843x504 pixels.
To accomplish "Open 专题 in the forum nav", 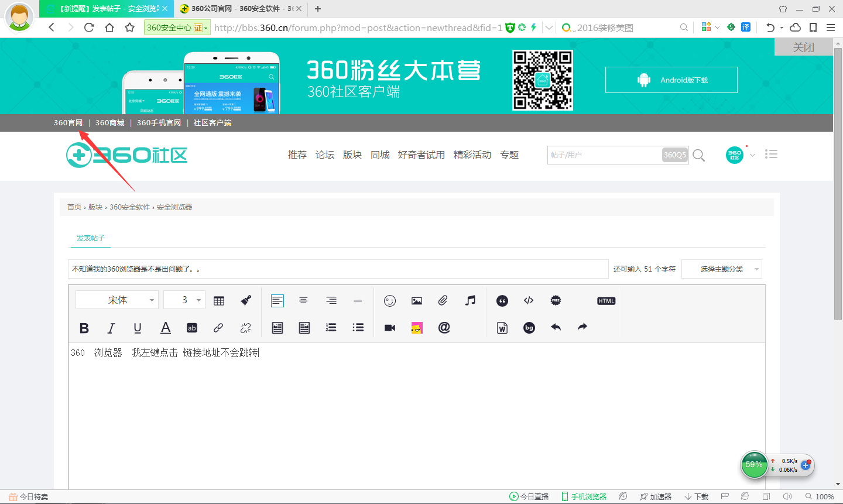I will pyautogui.click(x=509, y=155).
